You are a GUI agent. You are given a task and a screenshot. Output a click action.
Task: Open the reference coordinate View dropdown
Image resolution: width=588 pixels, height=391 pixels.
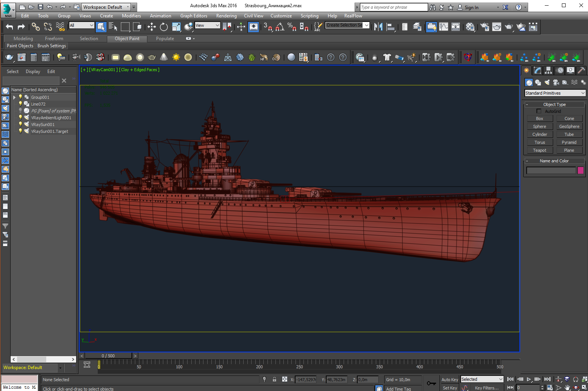(x=207, y=25)
